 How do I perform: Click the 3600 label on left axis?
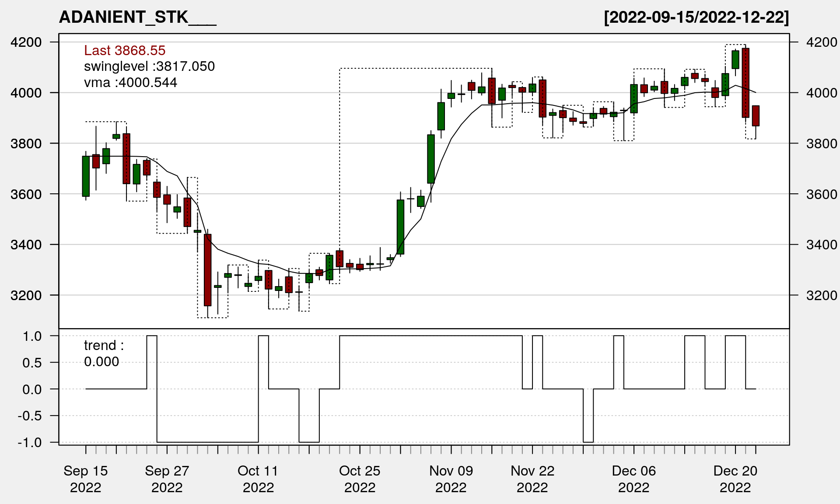click(x=26, y=194)
